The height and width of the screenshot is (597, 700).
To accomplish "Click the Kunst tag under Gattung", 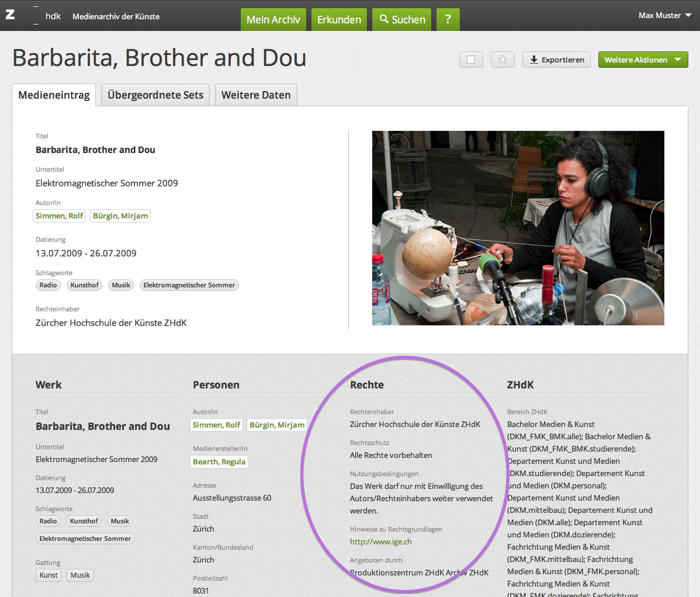I will (48, 575).
